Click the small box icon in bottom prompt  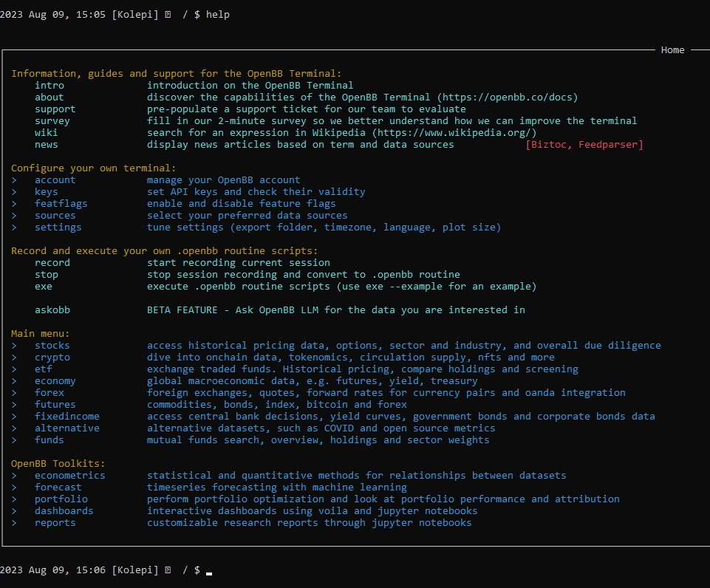coord(168,570)
